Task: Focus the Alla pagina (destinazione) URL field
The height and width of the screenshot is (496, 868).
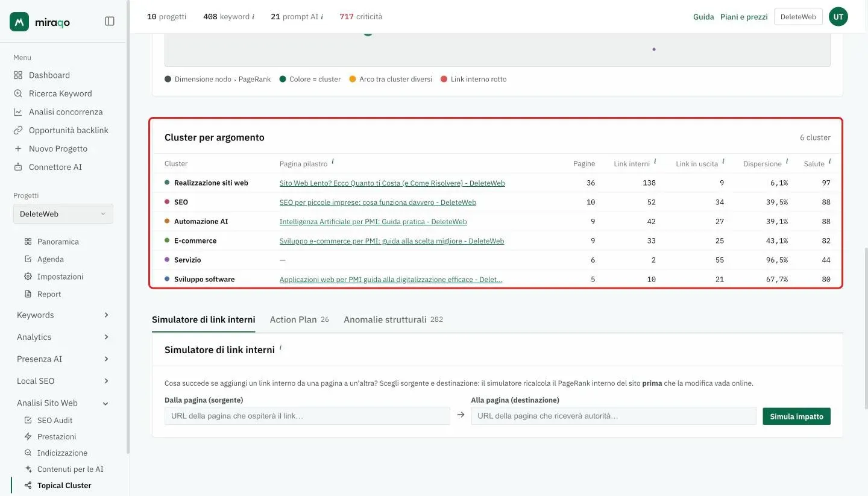Action: coord(614,416)
